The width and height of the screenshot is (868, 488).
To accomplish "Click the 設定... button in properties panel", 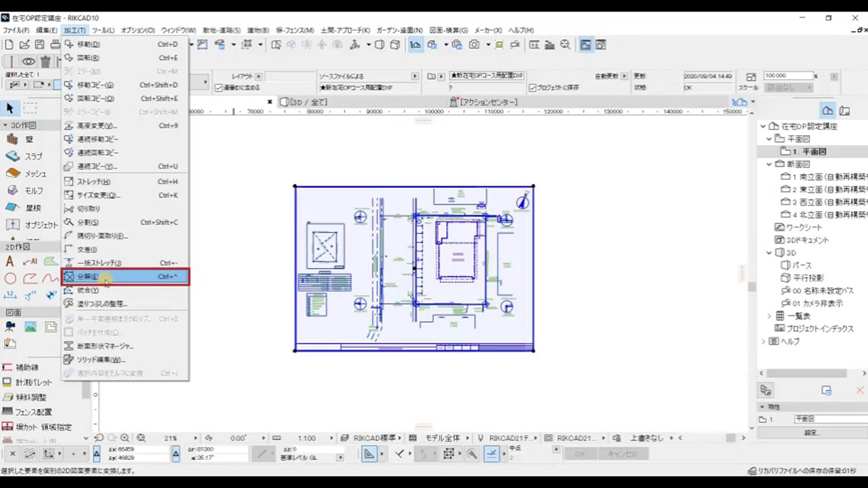I will click(812, 433).
